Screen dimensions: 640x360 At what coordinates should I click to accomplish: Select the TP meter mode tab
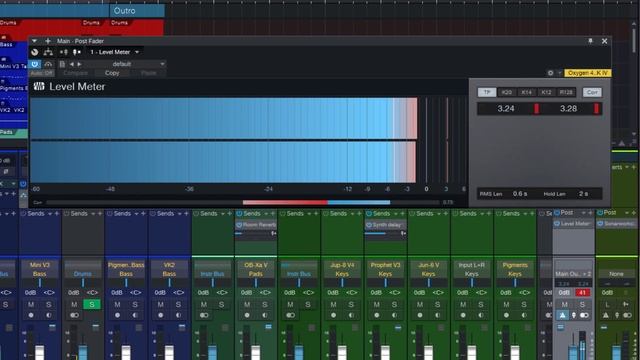(487, 92)
